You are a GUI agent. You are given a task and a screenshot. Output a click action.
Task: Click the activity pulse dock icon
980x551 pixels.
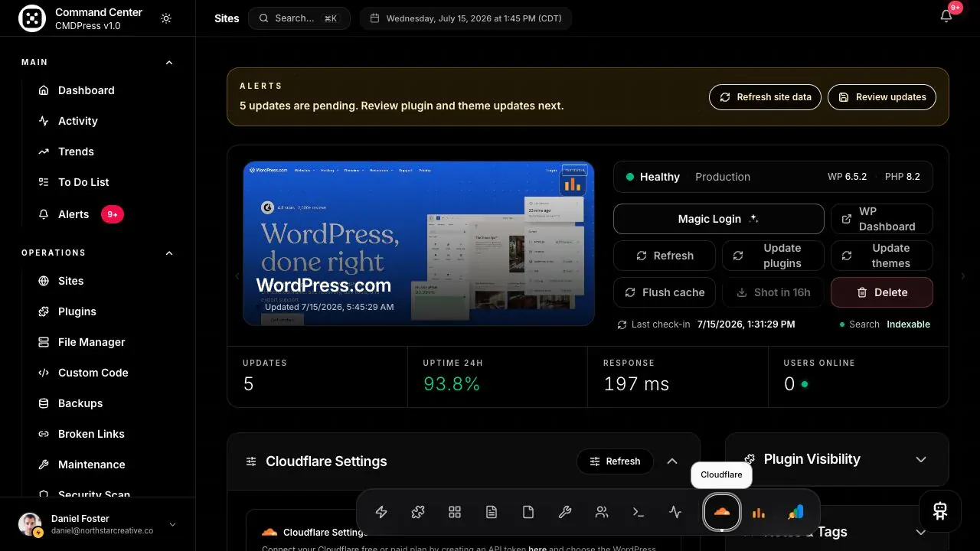pyautogui.click(x=675, y=513)
